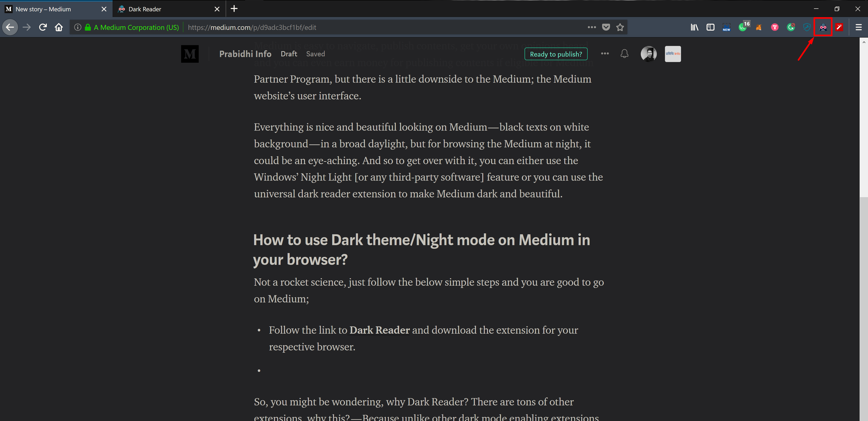The height and width of the screenshot is (421, 868).
Task: Open Medium notifications bell
Action: [624, 54]
